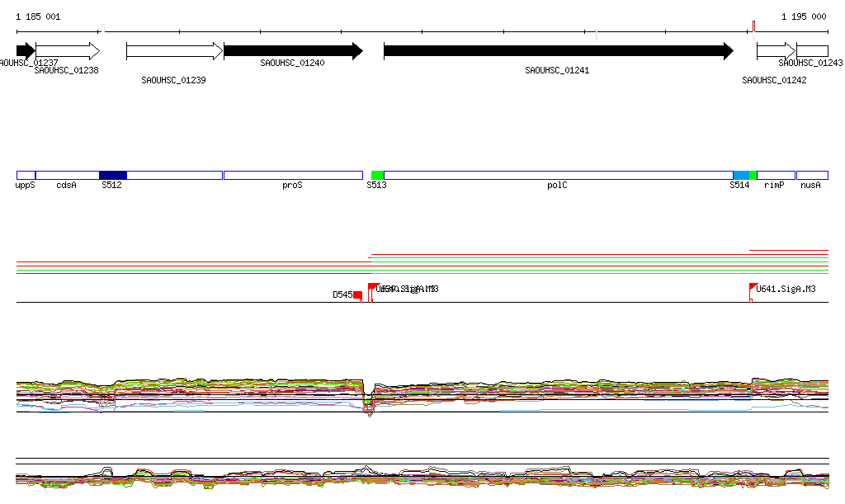Select the SAOUHSC_01243 gene box
Screen dimensions: 845x504
812,51
